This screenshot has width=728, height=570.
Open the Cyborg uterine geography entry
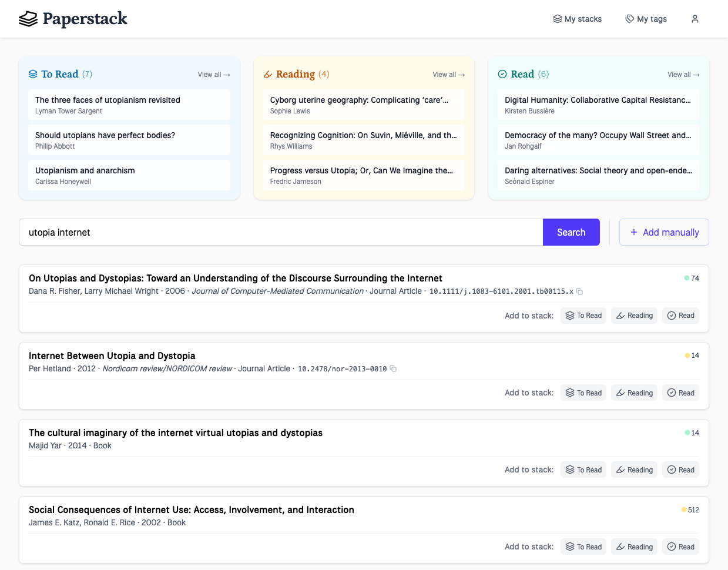coord(363,105)
